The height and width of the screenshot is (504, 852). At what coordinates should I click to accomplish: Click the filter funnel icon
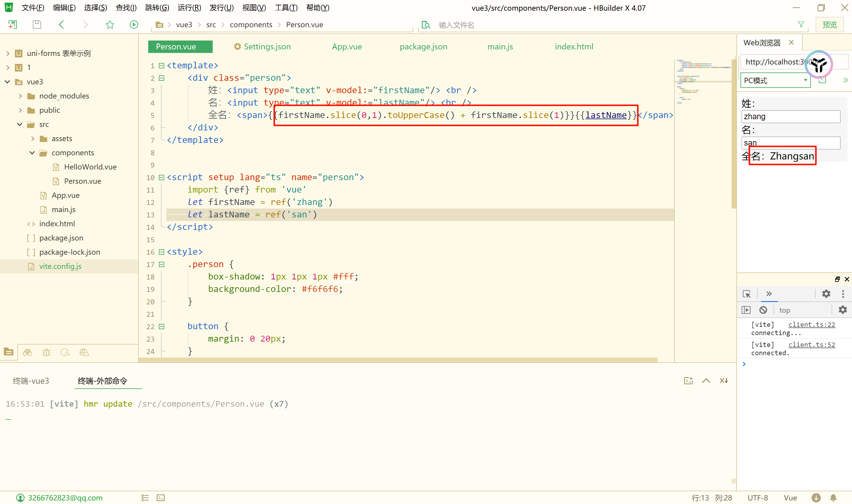tap(801, 25)
